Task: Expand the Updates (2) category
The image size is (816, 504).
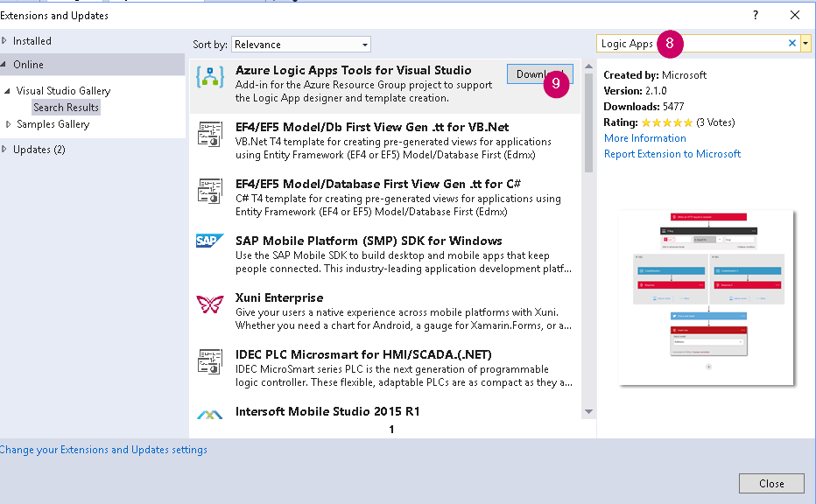Action: click(x=4, y=150)
